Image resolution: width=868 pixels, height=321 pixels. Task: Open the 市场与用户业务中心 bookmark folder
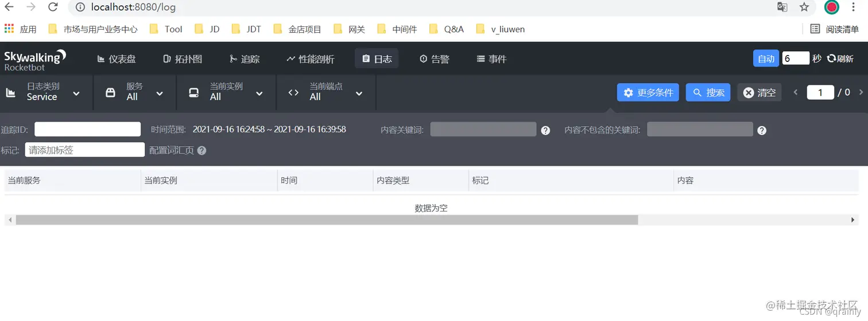tap(93, 29)
